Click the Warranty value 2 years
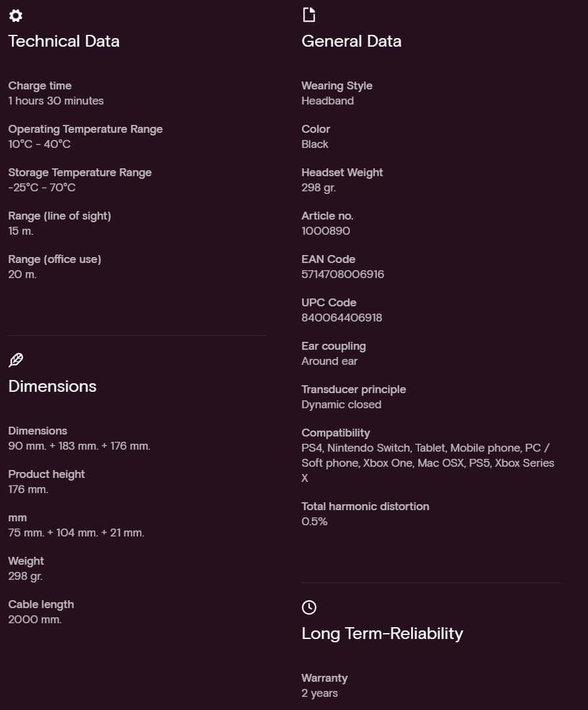 [320, 693]
